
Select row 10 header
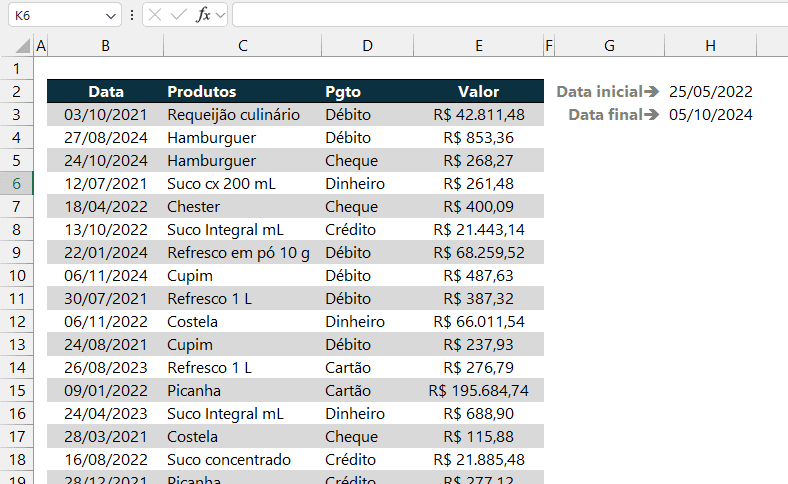[x=17, y=275]
